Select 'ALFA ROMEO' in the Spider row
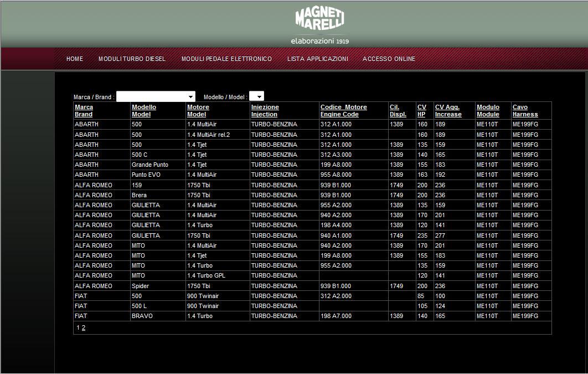The height and width of the screenshot is (374, 588). point(94,286)
